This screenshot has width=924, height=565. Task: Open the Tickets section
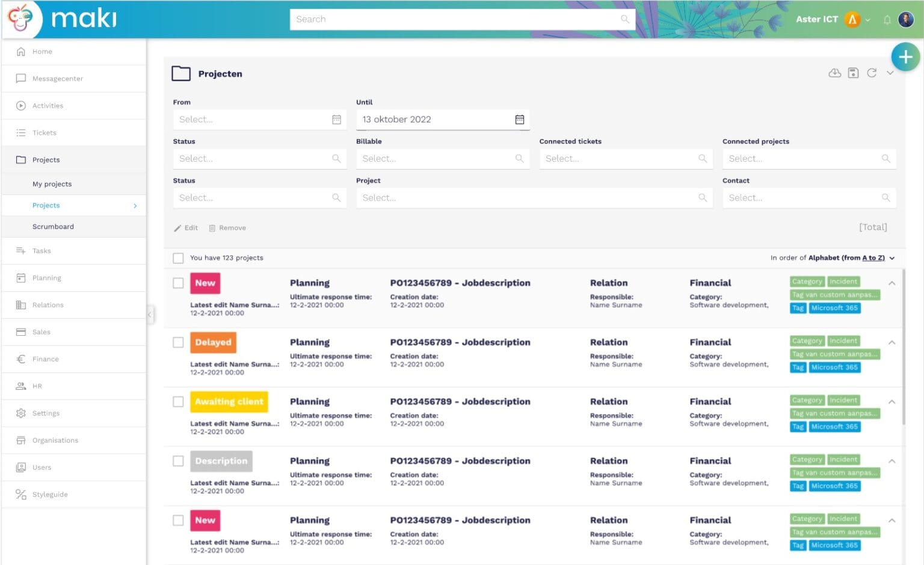point(43,132)
